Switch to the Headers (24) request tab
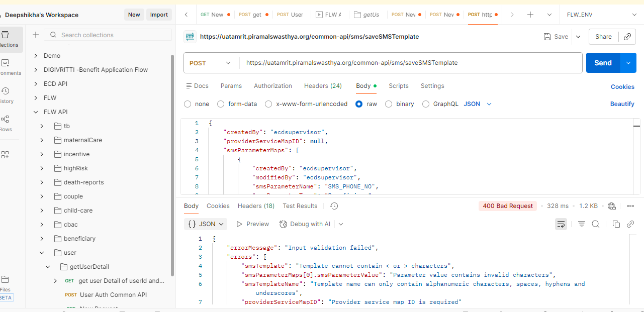644x312 pixels. pos(323,86)
